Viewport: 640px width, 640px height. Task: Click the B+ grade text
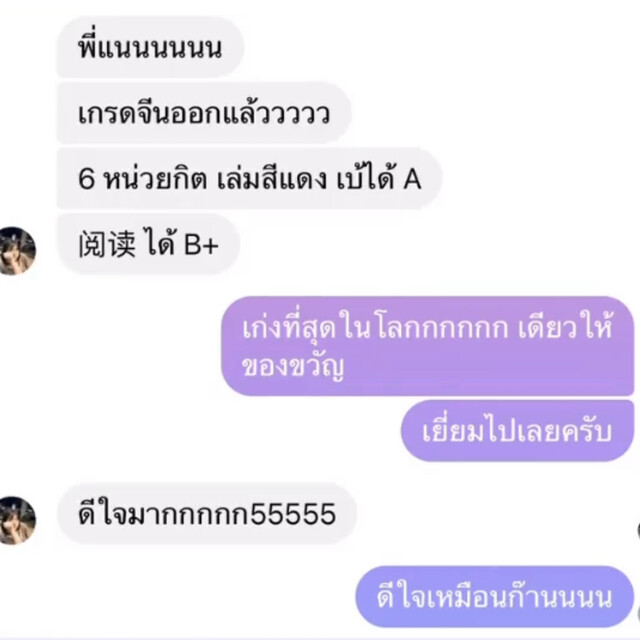pyautogui.click(x=201, y=245)
